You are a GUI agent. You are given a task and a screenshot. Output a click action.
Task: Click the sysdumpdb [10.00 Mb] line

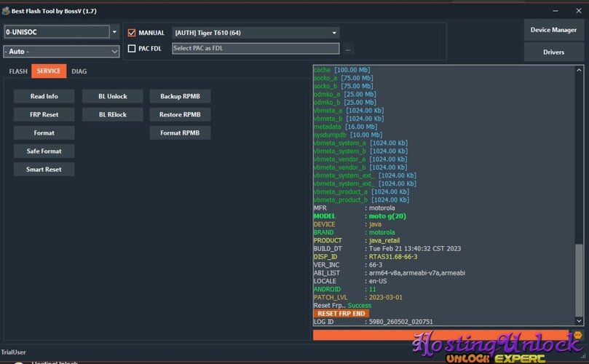pos(348,135)
